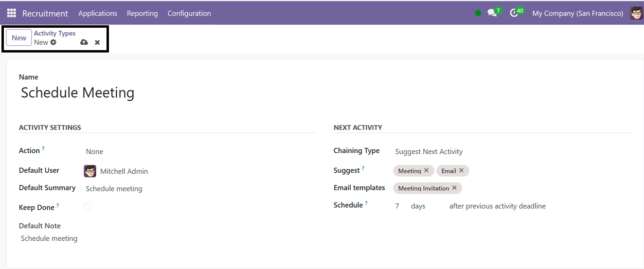Show help tooltip for Keep Done
The height and width of the screenshot is (269, 644).
[58, 205]
